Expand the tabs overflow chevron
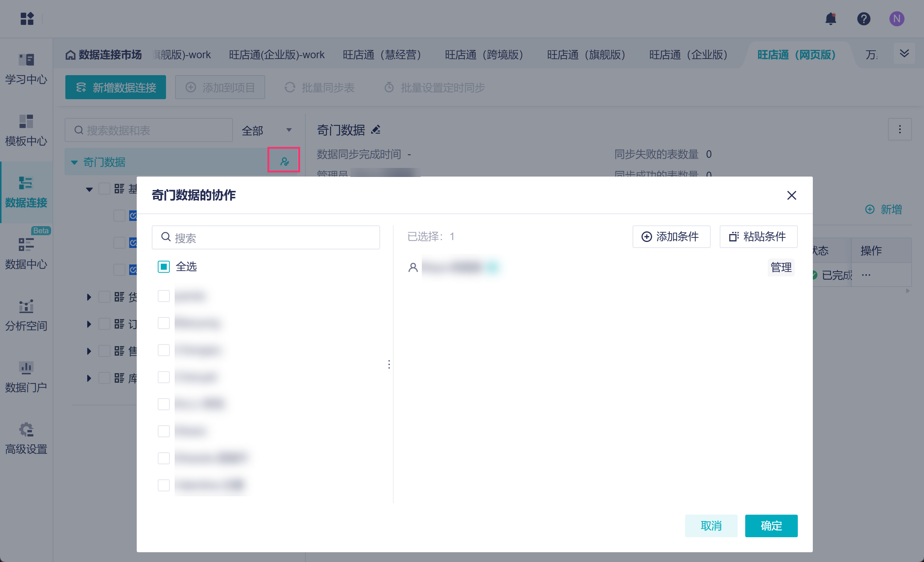The width and height of the screenshot is (924, 562). (x=904, y=54)
